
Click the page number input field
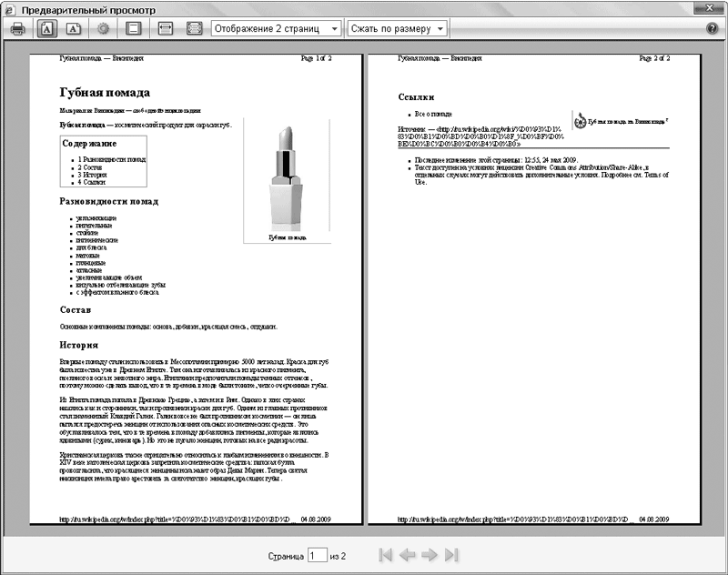click(x=317, y=555)
